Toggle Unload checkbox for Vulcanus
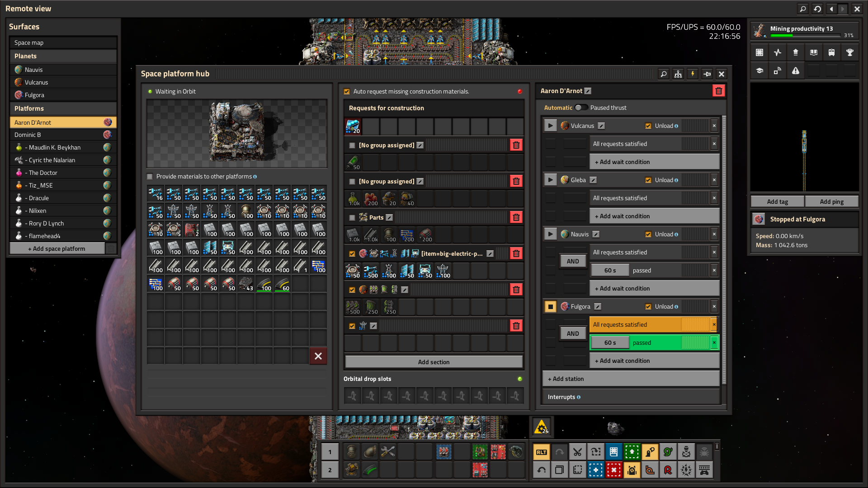The image size is (868, 488). (648, 126)
